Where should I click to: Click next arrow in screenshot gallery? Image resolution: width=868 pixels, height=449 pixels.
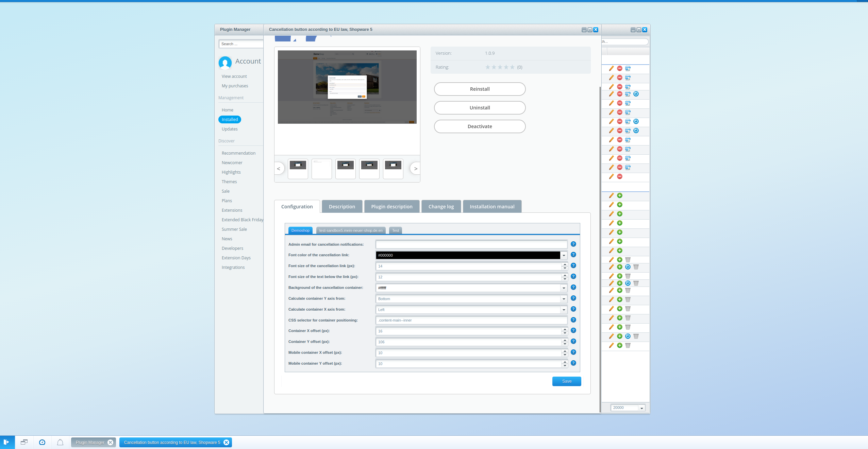(415, 169)
